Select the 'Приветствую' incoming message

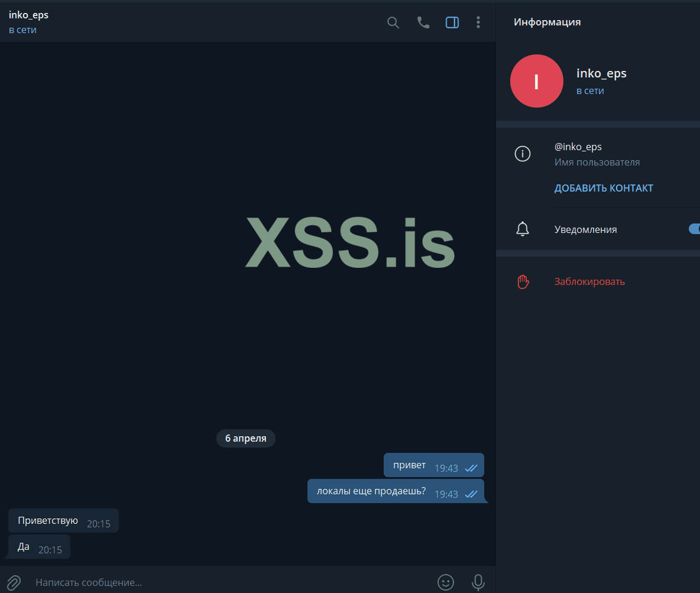(x=63, y=521)
